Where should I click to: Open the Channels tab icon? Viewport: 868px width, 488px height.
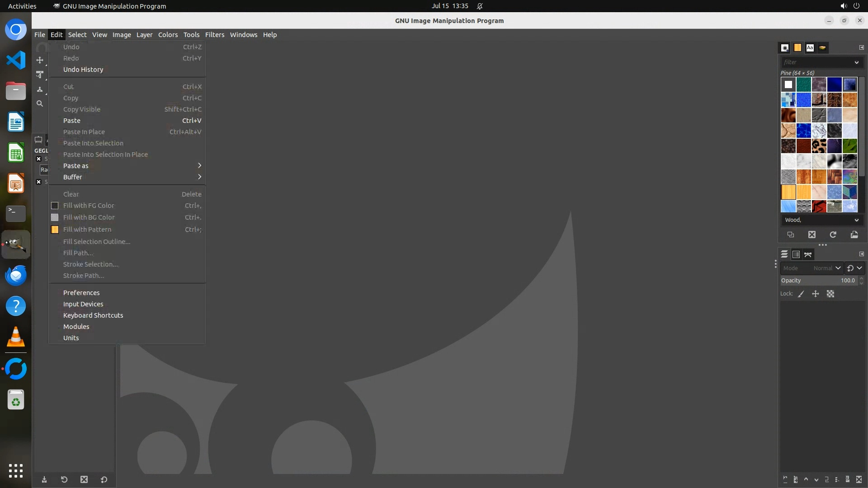pos(796,254)
